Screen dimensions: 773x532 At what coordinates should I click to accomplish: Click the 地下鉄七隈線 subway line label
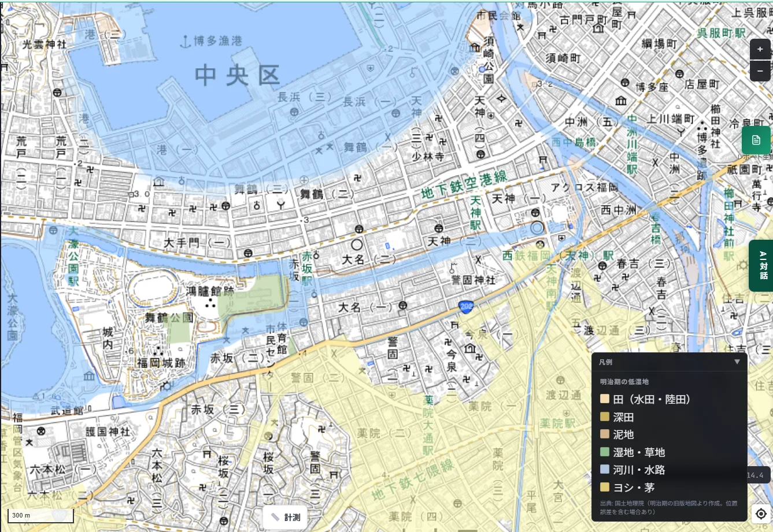tap(412, 481)
